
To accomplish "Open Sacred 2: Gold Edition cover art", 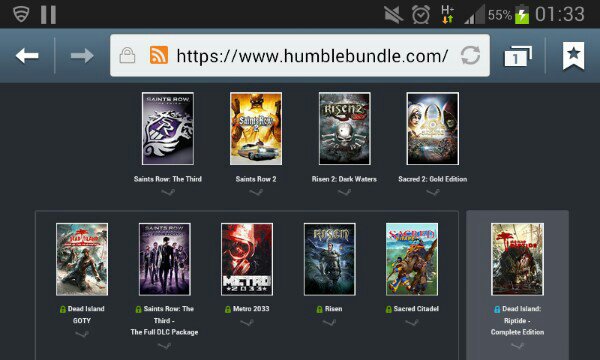I will point(432,129).
